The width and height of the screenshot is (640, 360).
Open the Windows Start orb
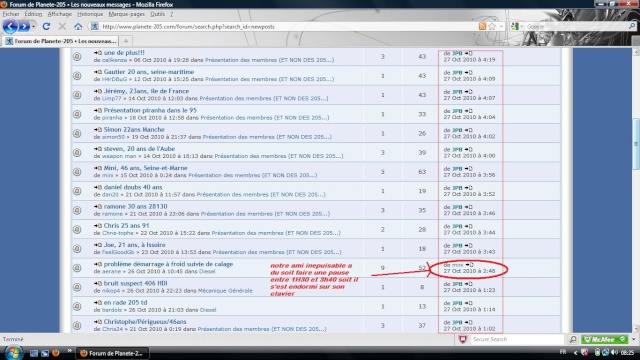(13, 353)
